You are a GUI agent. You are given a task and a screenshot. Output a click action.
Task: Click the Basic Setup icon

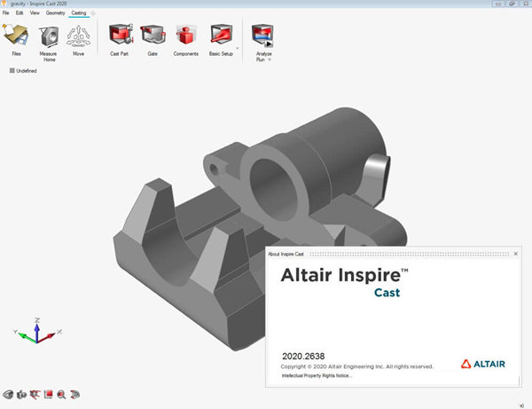[221, 36]
